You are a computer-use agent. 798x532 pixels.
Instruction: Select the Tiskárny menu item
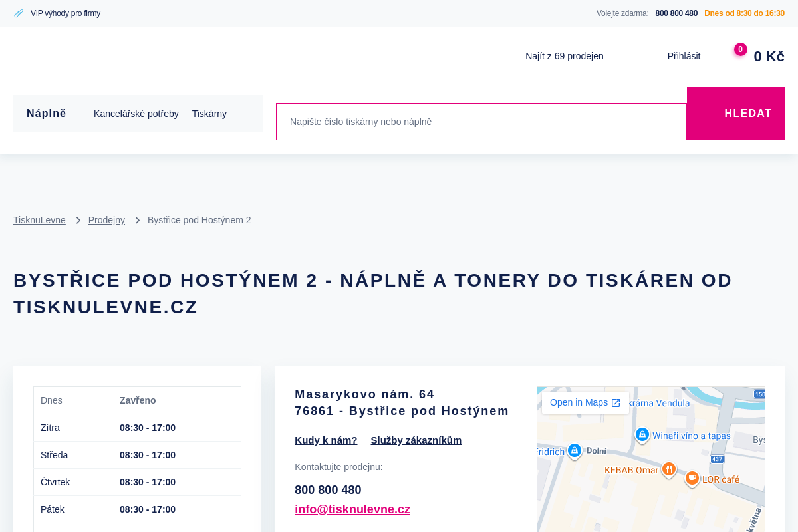(209, 114)
